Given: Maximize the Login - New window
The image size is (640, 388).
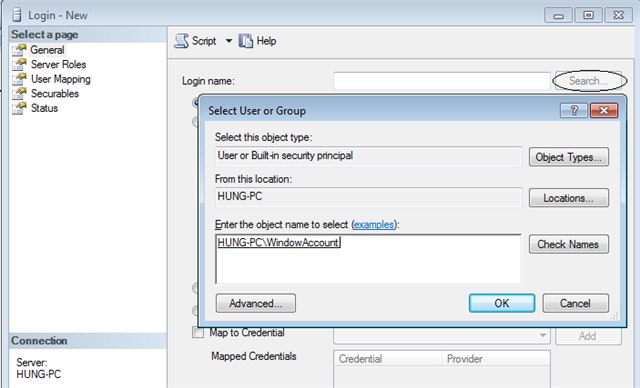Looking at the screenshot, I should click(x=588, y=16).
